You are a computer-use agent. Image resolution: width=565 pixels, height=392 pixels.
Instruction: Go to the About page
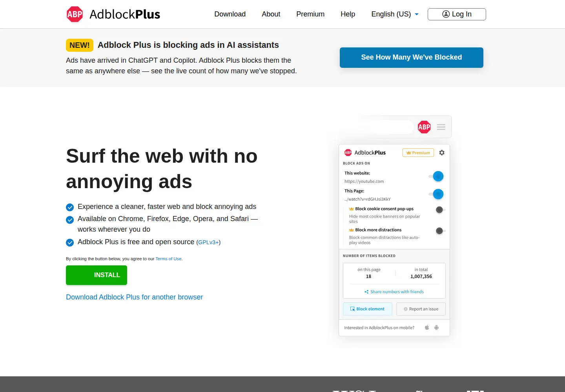pyautogui.click(x=271, y=14)
